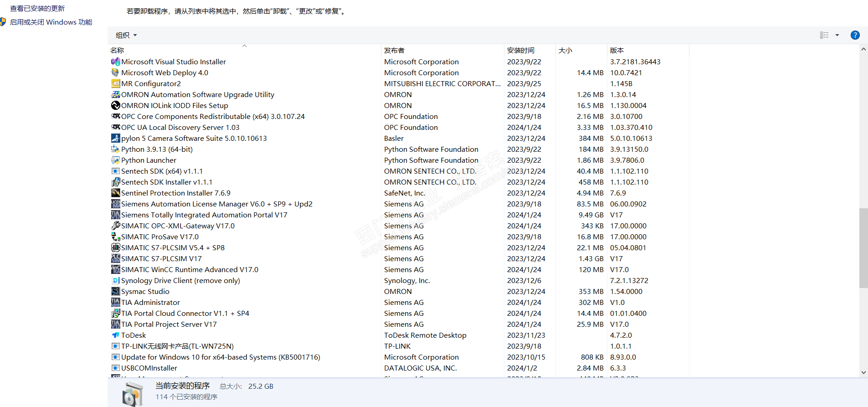Open the 组织 dropdown menu
This screenshot has width=868, height=407.
point(126,35)
